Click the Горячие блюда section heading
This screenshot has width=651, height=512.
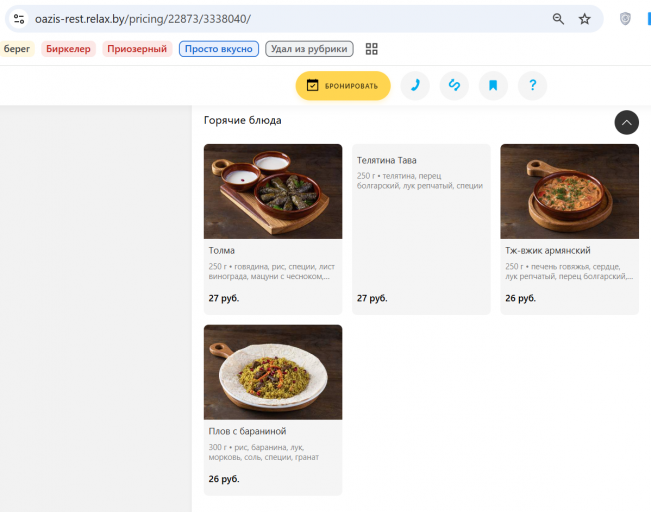(242, 120)
